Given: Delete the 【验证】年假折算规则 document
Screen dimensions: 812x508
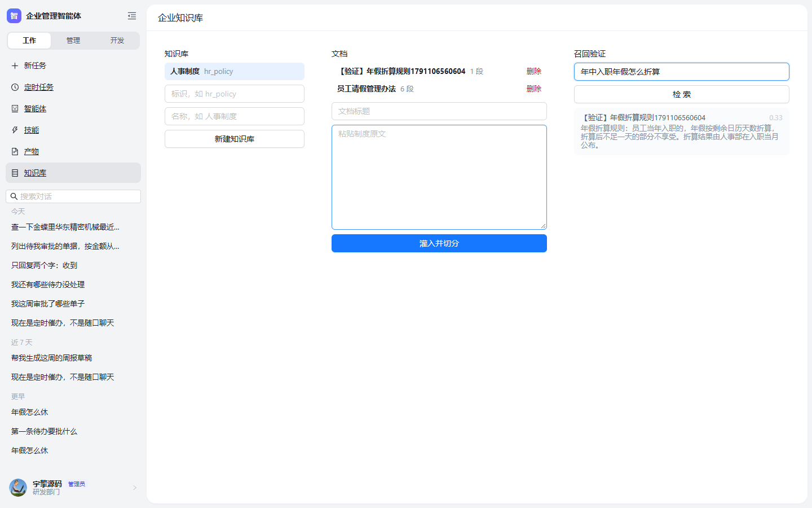Looking at the screenshot, I should (534, 71).
